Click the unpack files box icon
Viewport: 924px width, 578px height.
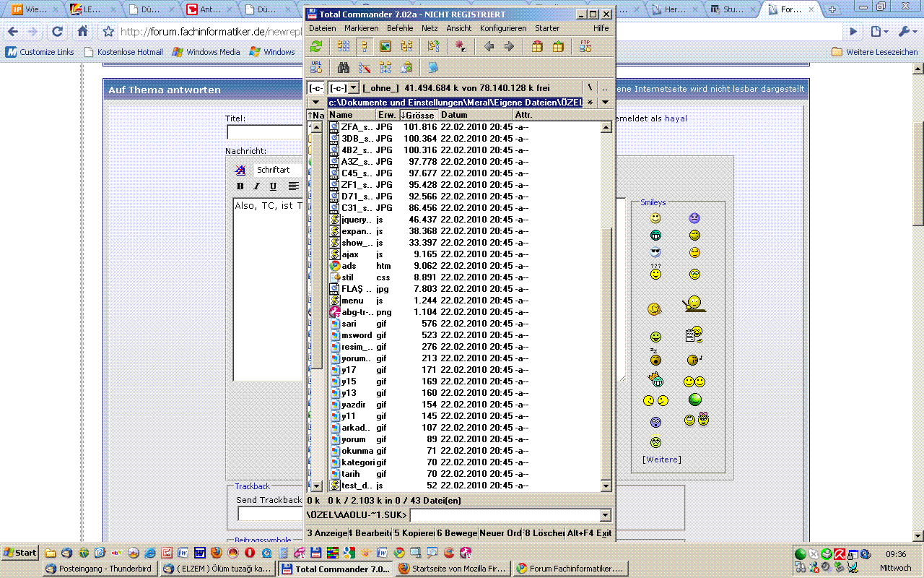pos(558,46)
